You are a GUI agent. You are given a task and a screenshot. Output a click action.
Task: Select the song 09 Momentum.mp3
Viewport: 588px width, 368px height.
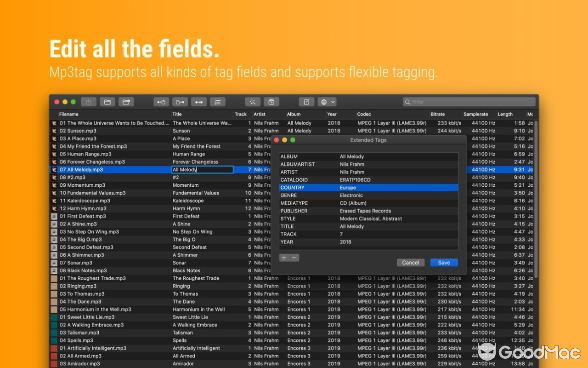click(x=92, y=185)
